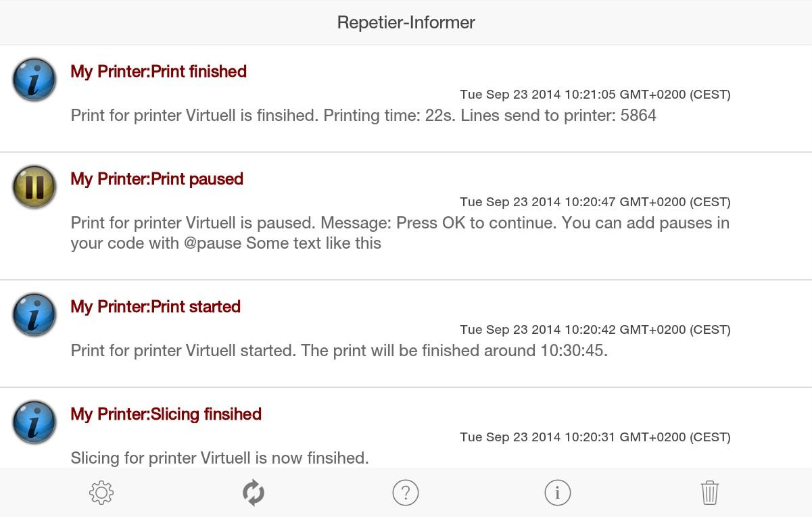Click the 10:21:05 timestamp of the finished print
This screenshot has width=812, height=517.
(595, 95)
